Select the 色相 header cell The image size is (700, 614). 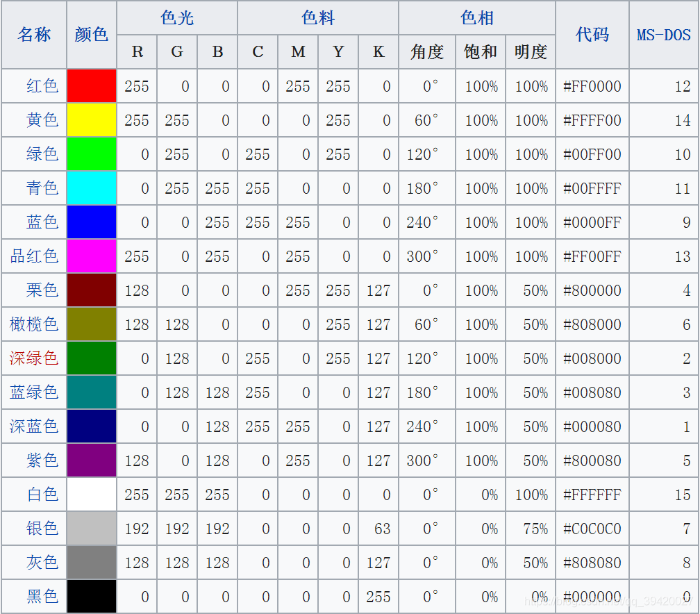[475, 18]
